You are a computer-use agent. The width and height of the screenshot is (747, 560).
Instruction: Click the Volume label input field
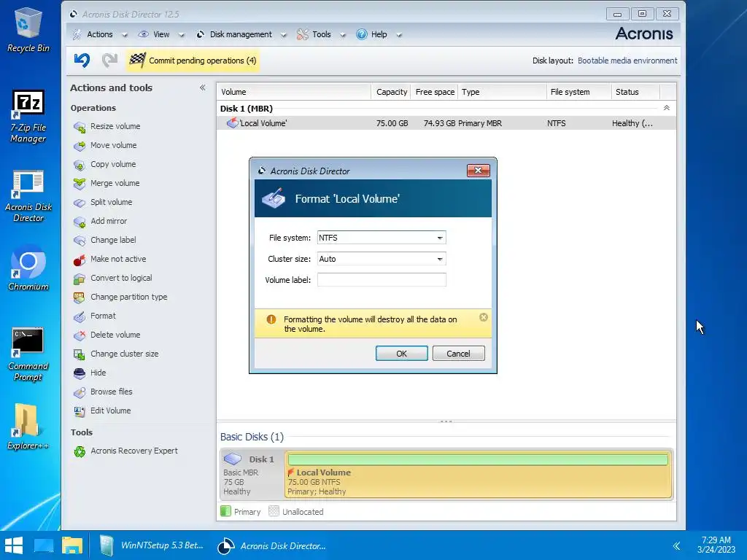tap(382, 280)
